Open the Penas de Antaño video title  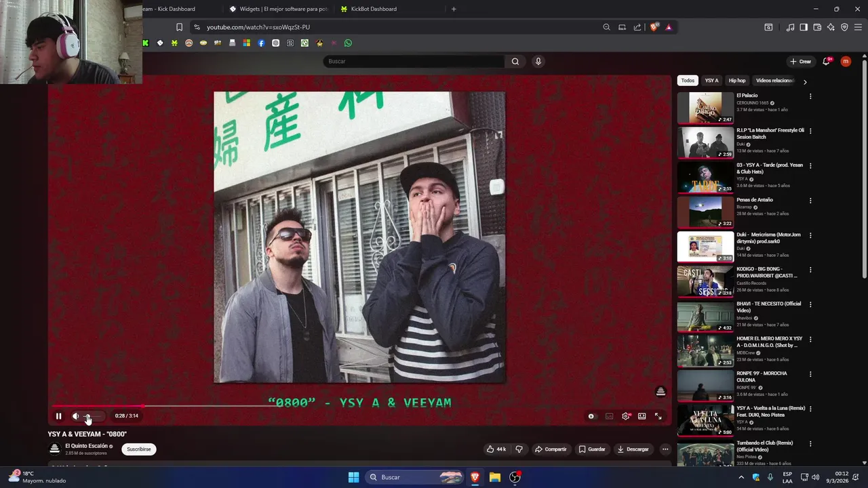(755, 200)
